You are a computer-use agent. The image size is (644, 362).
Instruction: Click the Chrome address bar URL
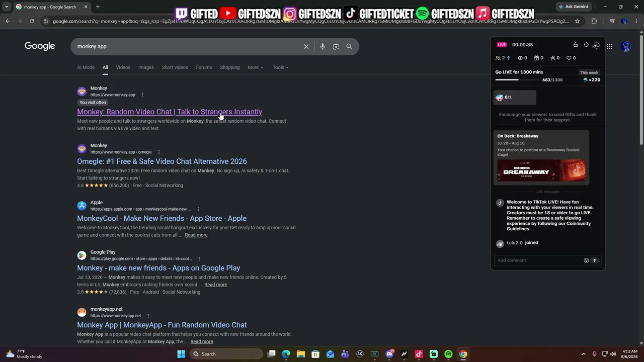pos(310,21)
